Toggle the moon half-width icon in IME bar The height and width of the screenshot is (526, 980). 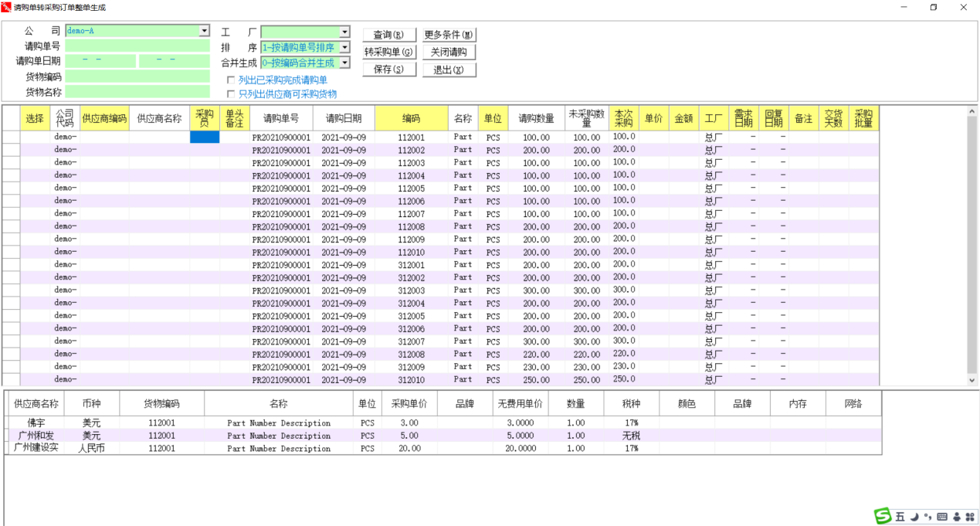(x=914, y=517)
